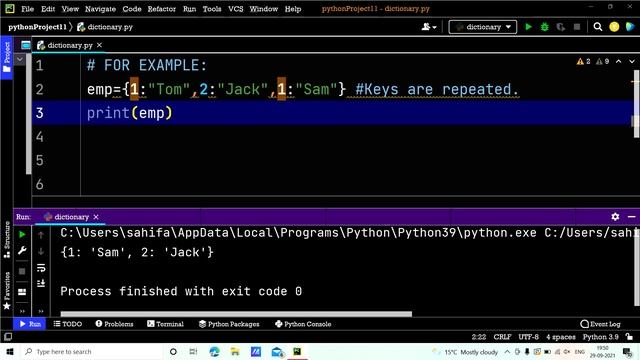Open Favorites tool window sidebar tab
The image size is (640, 360).
[7, 291]
